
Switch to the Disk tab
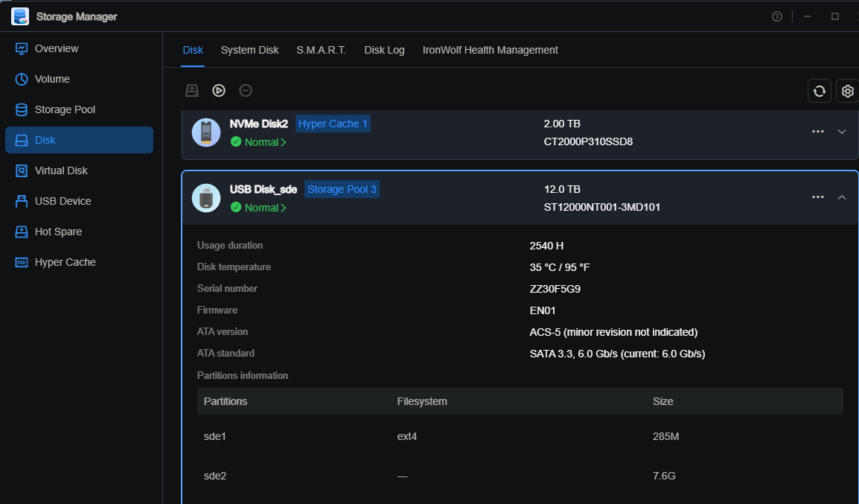click(193, 50)
